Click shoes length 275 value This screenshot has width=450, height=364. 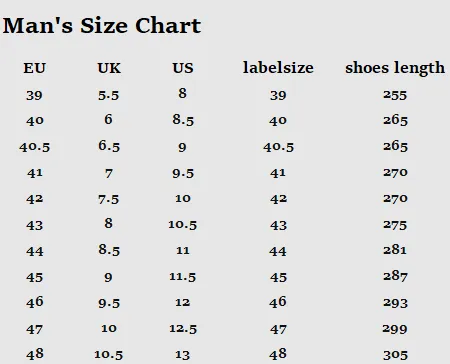(395, 225)
